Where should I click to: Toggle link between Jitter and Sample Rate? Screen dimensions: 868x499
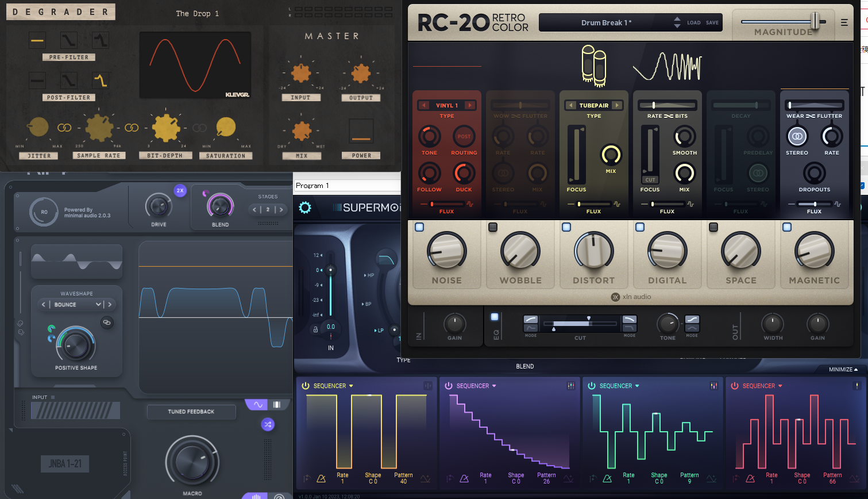click(x=64, y=128)
